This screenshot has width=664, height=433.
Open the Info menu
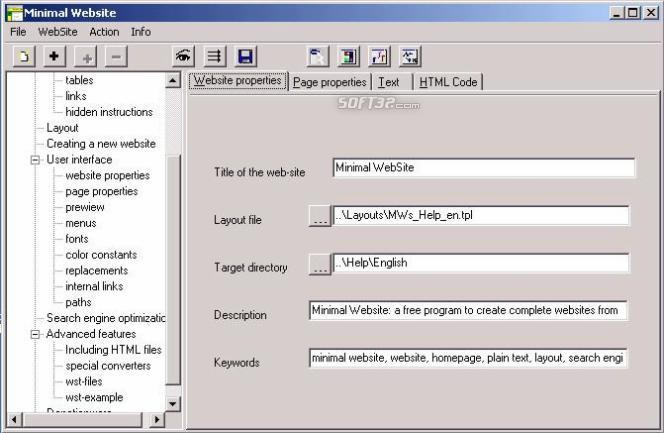(x=141, y=32)
